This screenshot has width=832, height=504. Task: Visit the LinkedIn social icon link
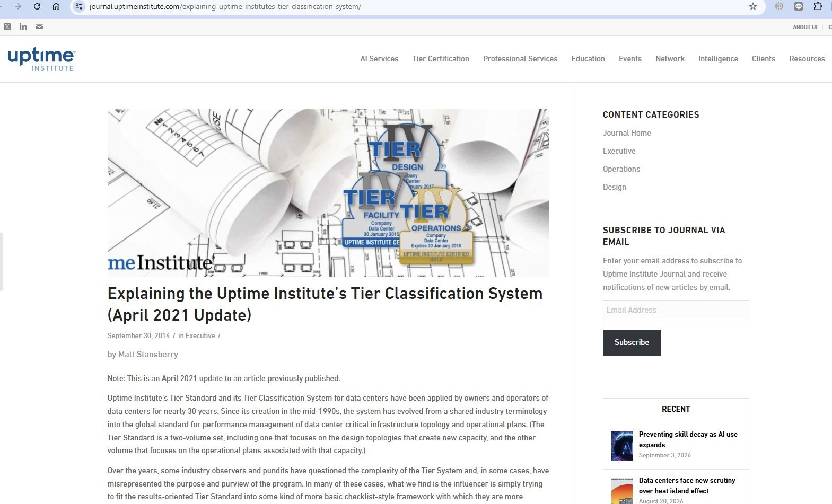click(x=23, y=27)
